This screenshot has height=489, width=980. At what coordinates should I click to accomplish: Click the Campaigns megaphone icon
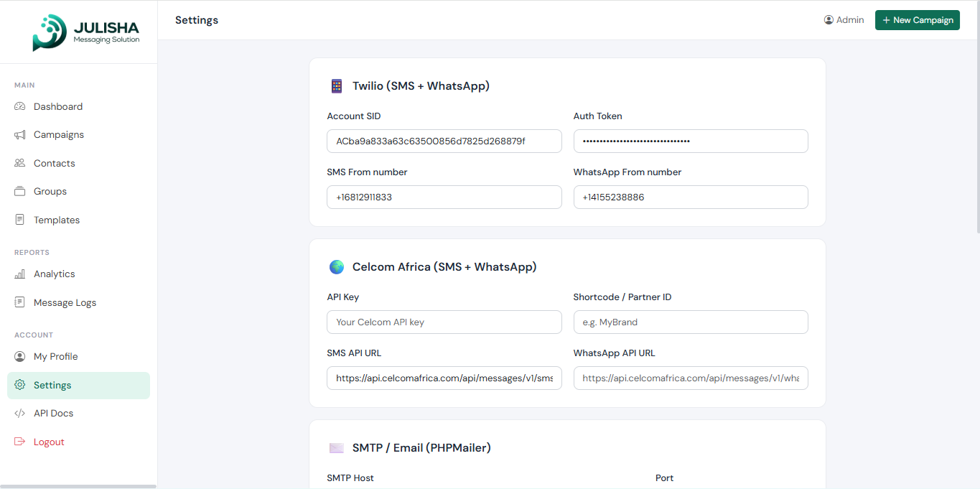[x=20, y=135]
